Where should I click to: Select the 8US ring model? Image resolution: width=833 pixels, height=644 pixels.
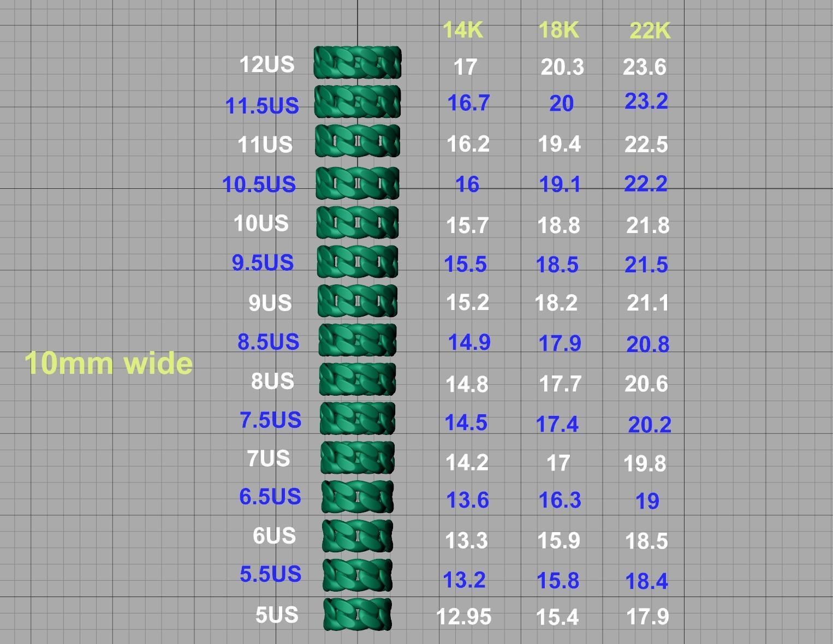(x=358, y=379)
